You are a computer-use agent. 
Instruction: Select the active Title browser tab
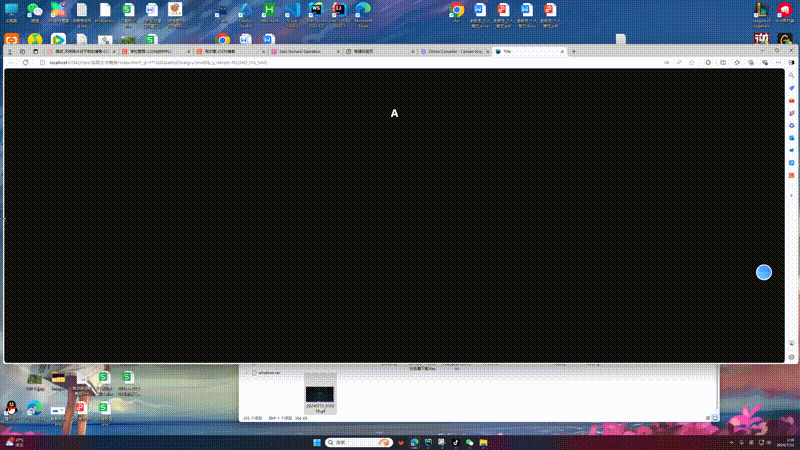528,52
